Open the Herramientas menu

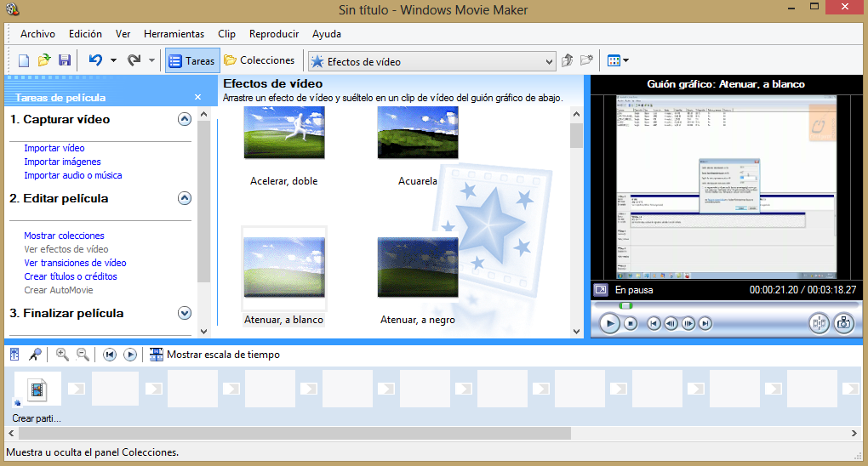[x=174, y=34]
